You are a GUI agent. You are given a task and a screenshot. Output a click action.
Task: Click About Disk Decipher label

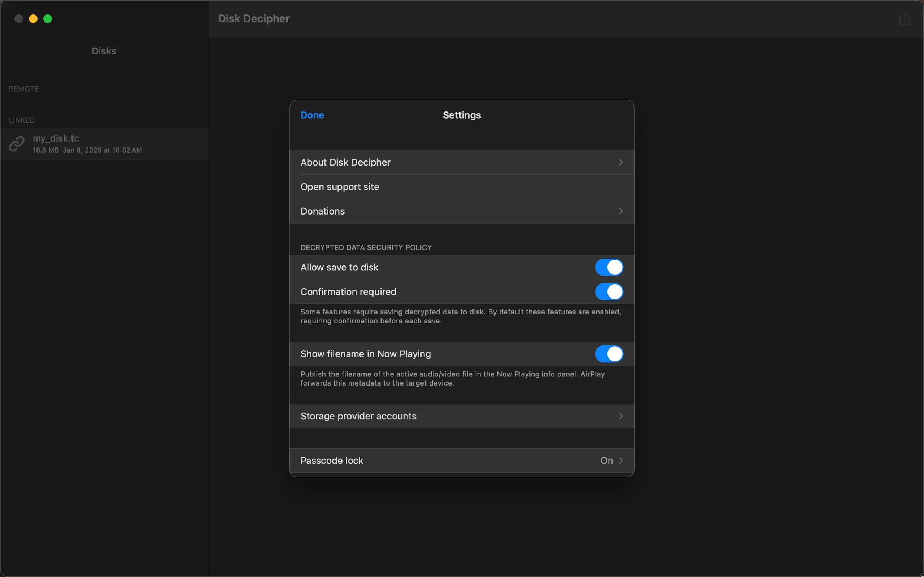[345, 162]
